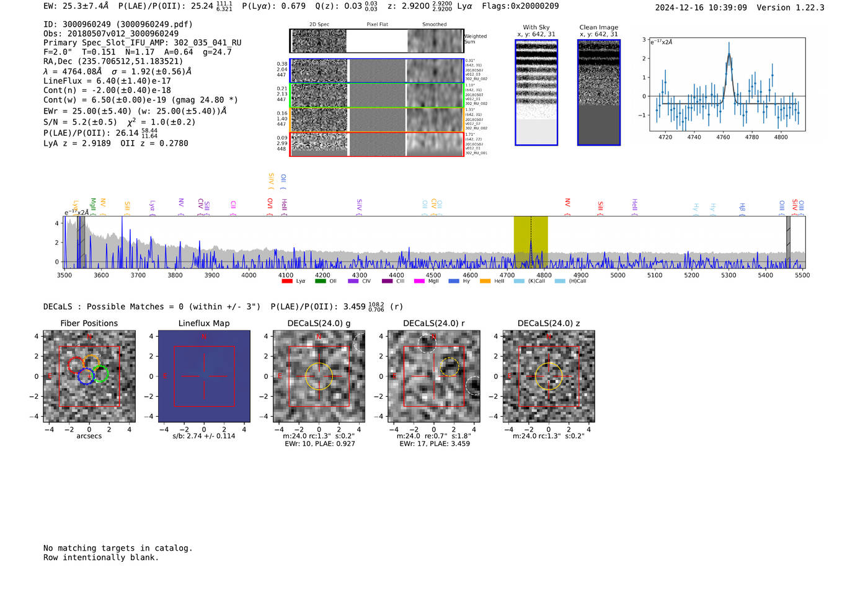The width and height of the screenshot is (868, 591).
Task: Click the s/b: 2.74 +/- 0.114 caption
Action: (204, 436)
